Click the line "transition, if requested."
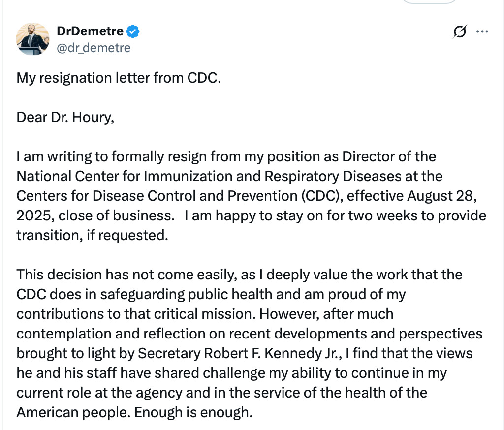 click(x=92, y=235)
